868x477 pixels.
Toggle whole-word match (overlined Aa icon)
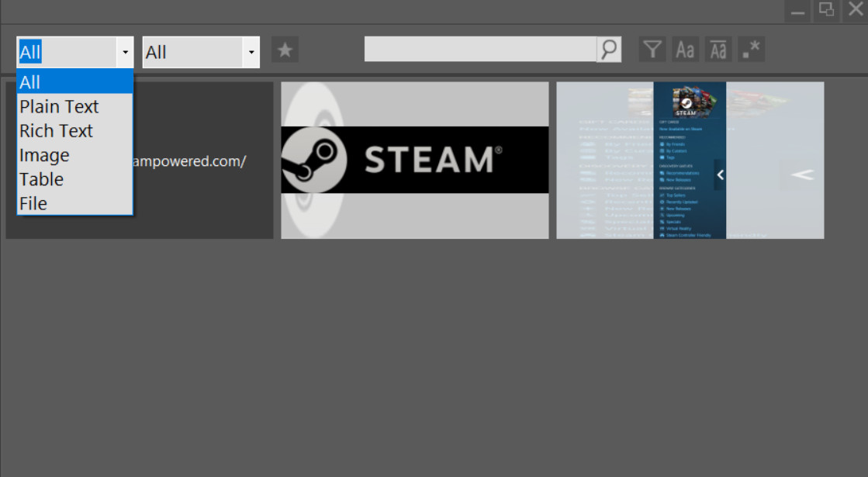[718, 50]
